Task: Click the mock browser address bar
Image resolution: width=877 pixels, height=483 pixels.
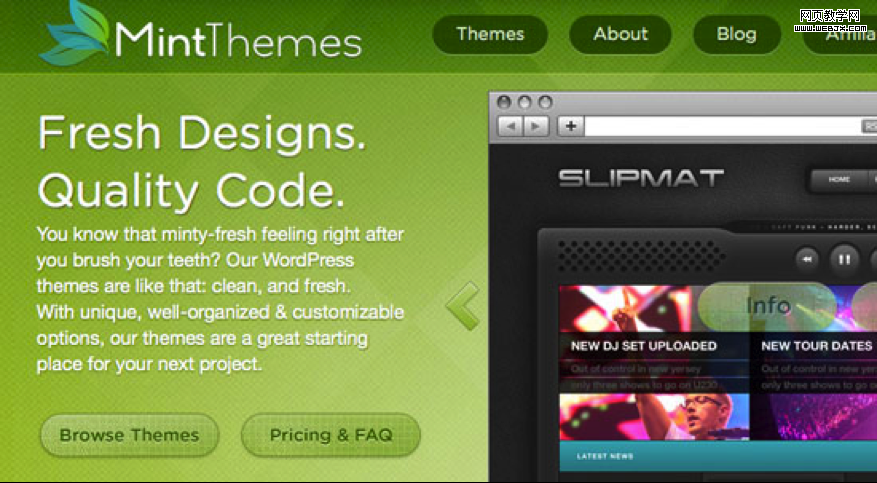Action: (x=722, y=126)
